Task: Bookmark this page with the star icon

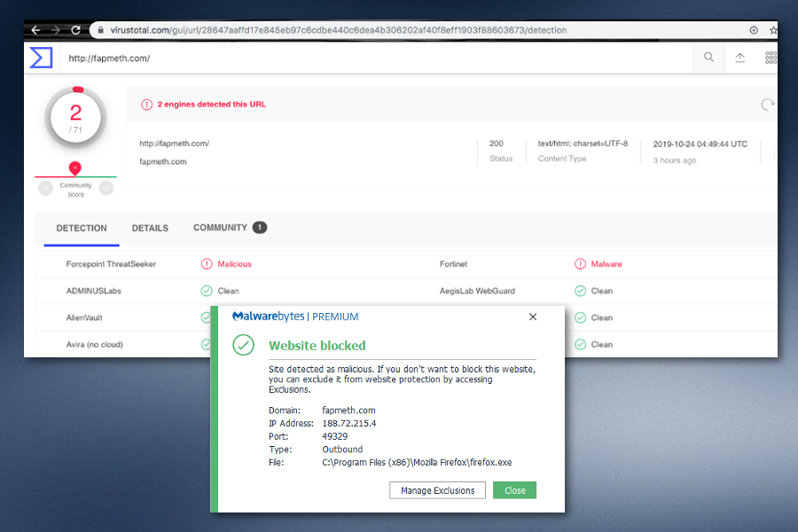Action: (773, 30)
